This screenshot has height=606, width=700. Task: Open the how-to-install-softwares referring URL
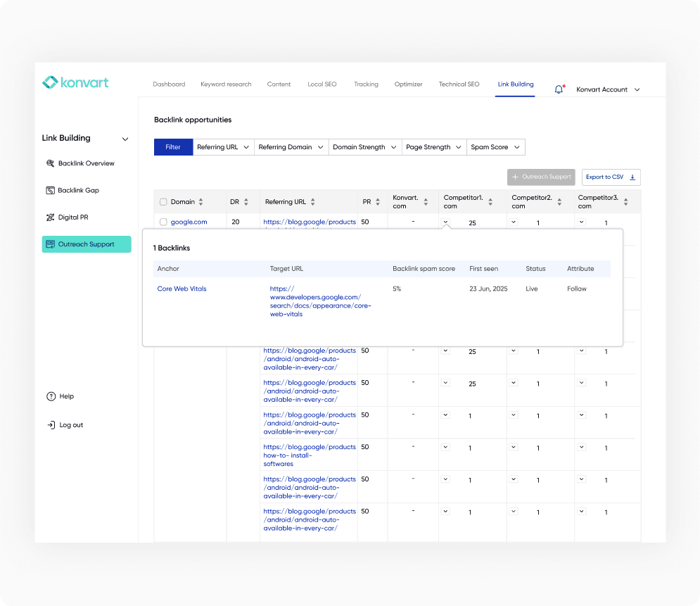(310, 455)
